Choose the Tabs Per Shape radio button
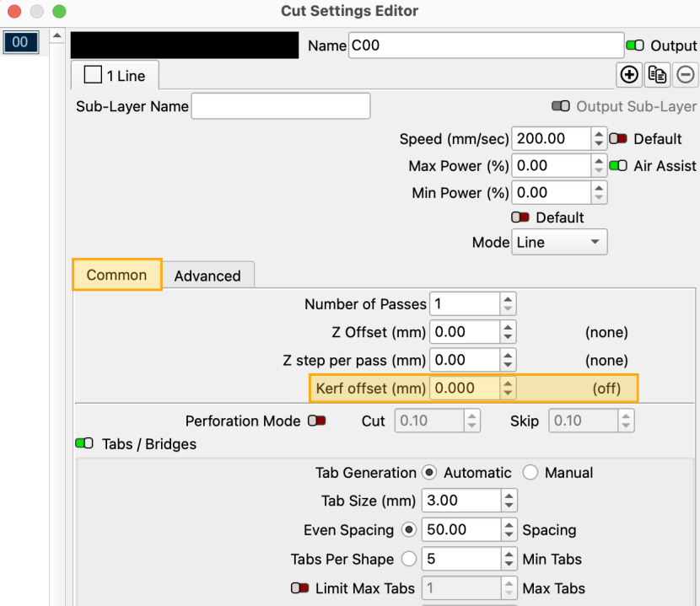Viewport: 700px width, 606px height. pos(409,559)
